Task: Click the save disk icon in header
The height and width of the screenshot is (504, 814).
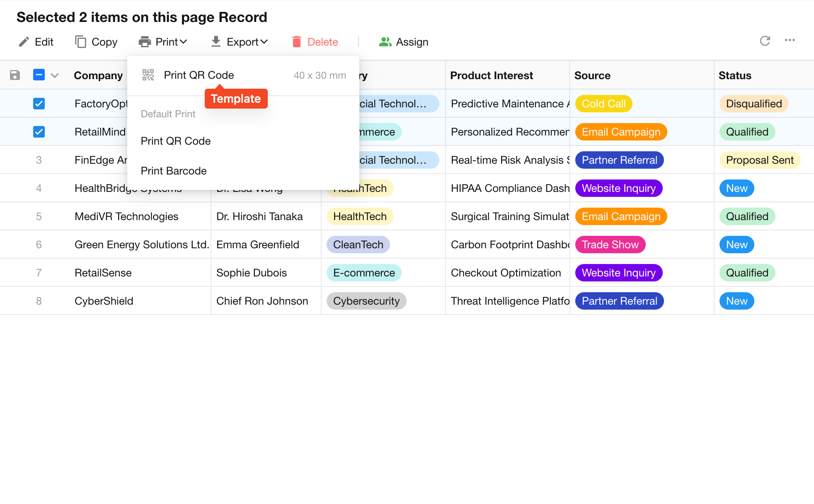Action: coord(15,75)
